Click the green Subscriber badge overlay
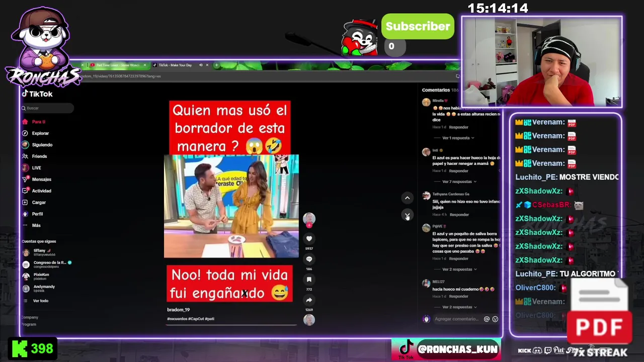Viewport: 644px width, 362px height. click(x=418, y=27)
